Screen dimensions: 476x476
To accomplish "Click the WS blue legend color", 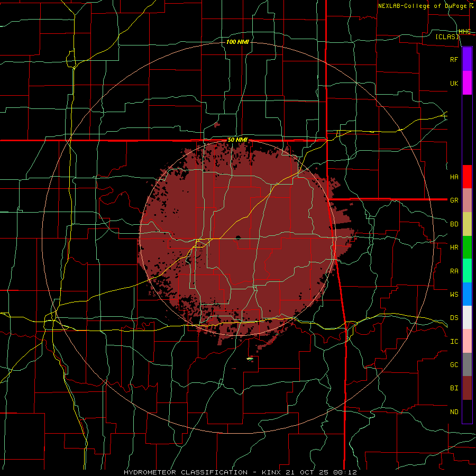I will (467, 294).
